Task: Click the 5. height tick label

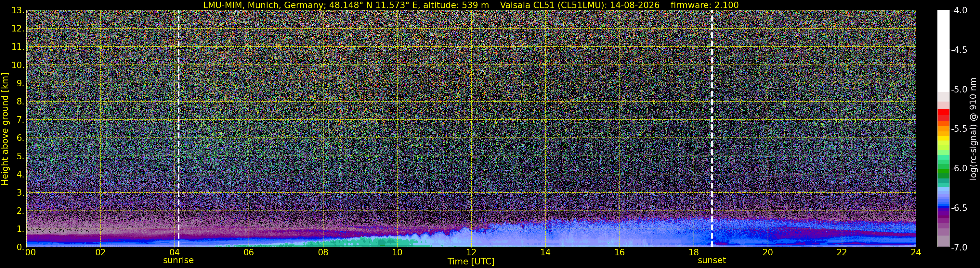Action: pos(20,156)
